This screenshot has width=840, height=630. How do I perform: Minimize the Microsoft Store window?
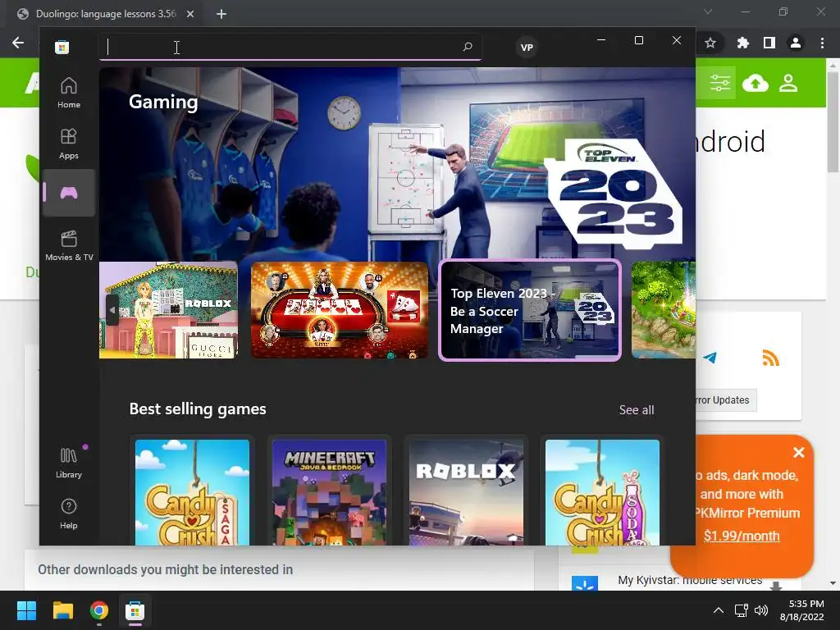tap(601, 40)
